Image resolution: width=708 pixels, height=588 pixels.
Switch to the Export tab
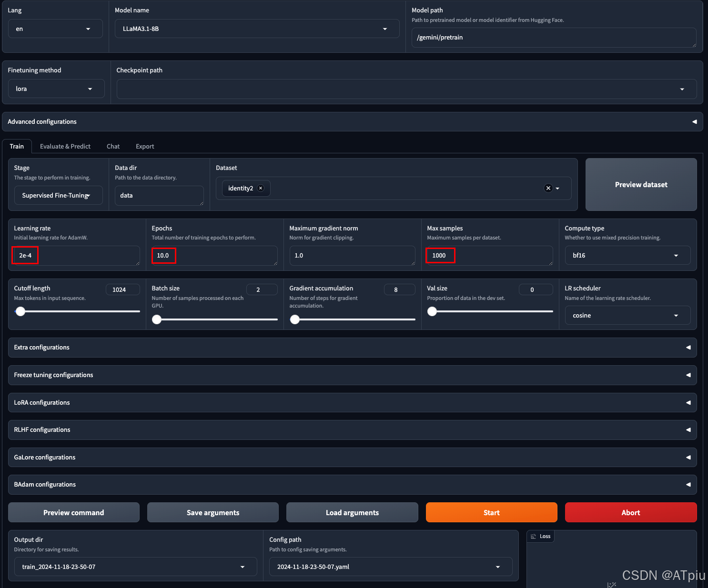point(145,146)
